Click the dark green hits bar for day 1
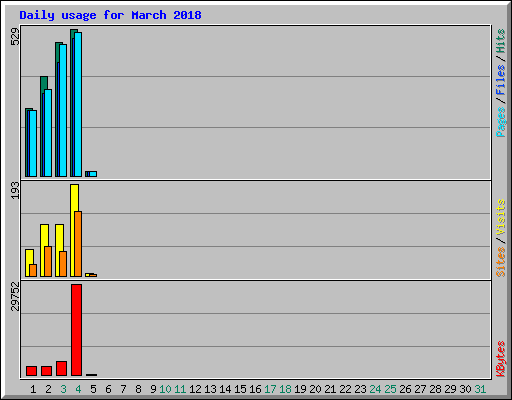 [27, 143]
